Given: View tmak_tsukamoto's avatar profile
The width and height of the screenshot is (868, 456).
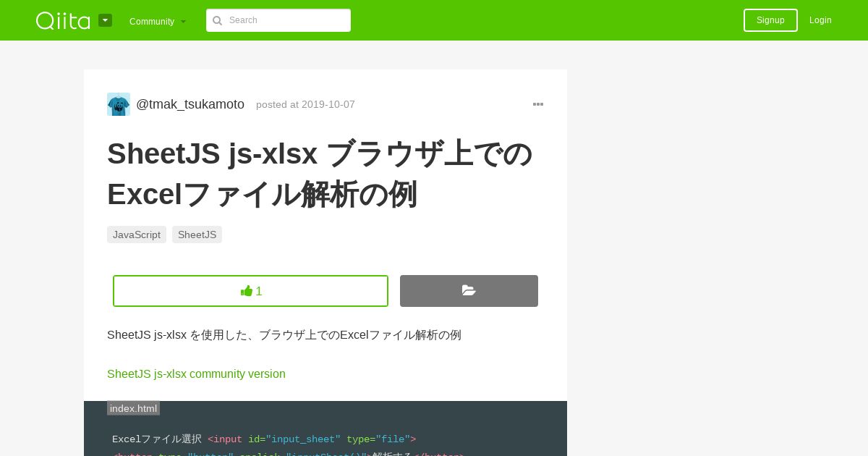Looking at the screenshot, I should pos(119,104).
